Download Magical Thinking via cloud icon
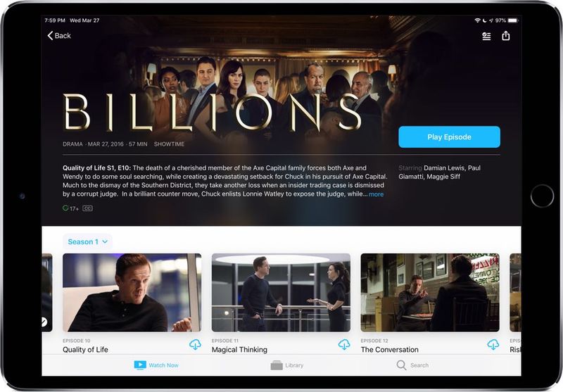The width and height of the screenshot is (563, 392). coord(344,345)
